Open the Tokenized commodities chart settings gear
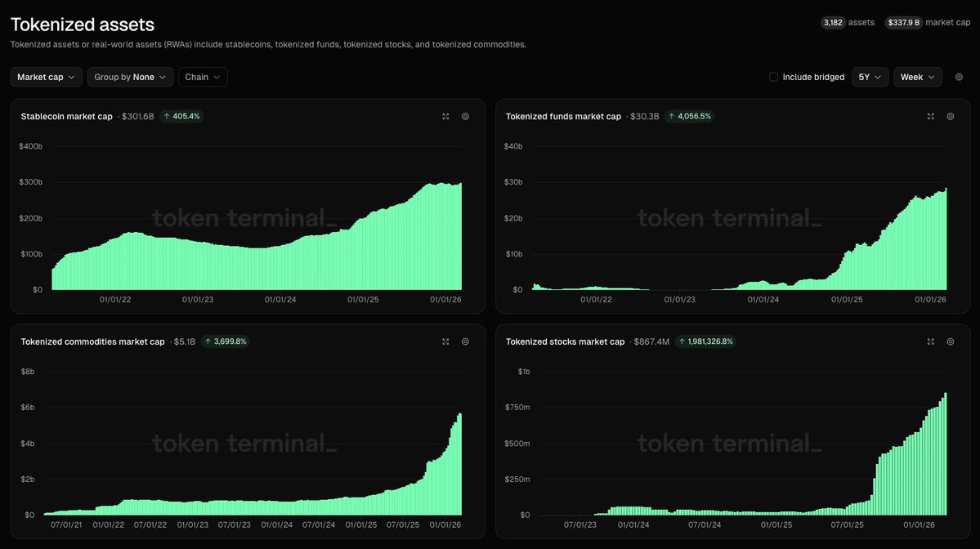The height and width of the screenshot is (549, 980). point(465,341)
